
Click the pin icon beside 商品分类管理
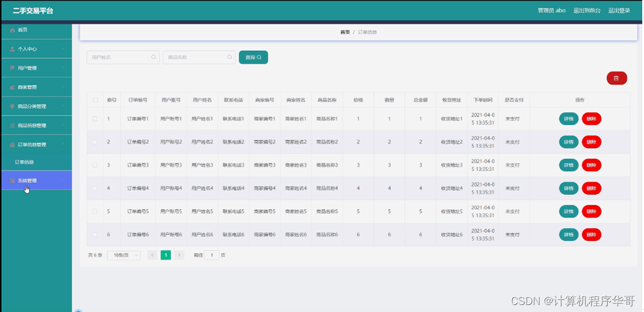coord(12,107)
